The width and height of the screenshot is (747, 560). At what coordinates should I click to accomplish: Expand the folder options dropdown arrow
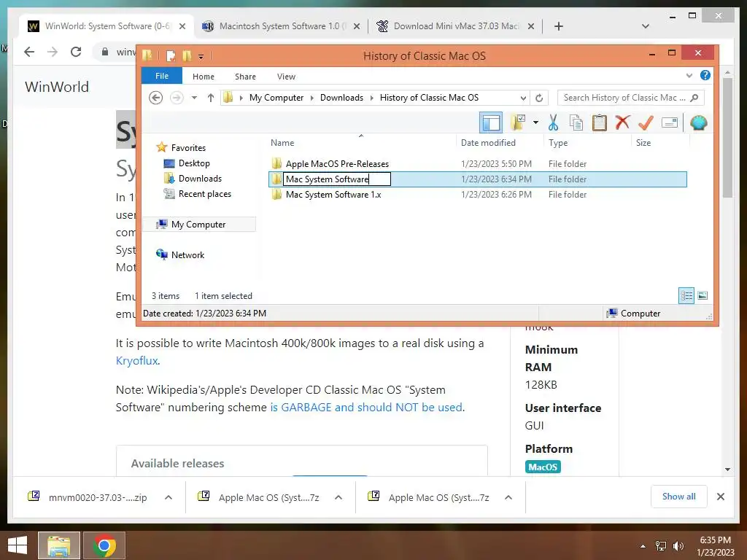pyautogui.click(x=535, y=122)
